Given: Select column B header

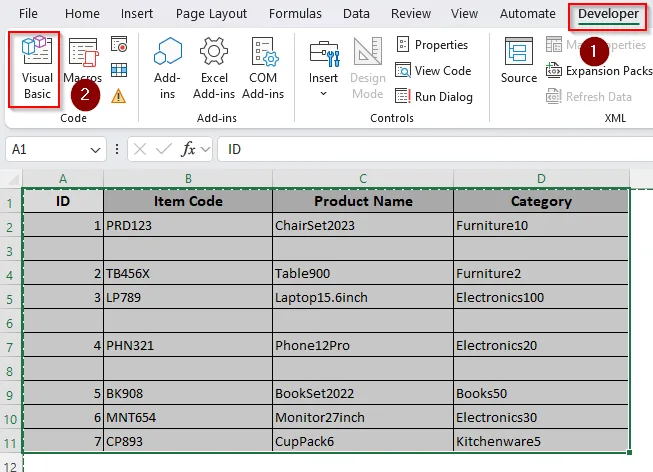Looking at the screenshot, I should pos(188,179).
